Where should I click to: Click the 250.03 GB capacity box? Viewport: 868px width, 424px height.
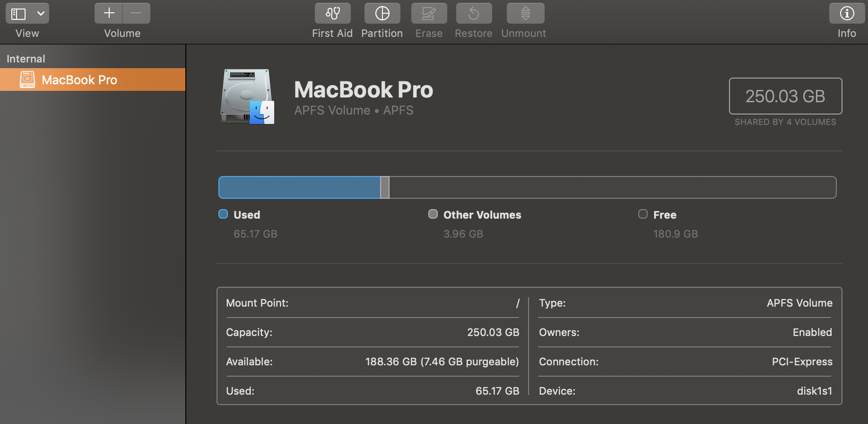[785, 96]
